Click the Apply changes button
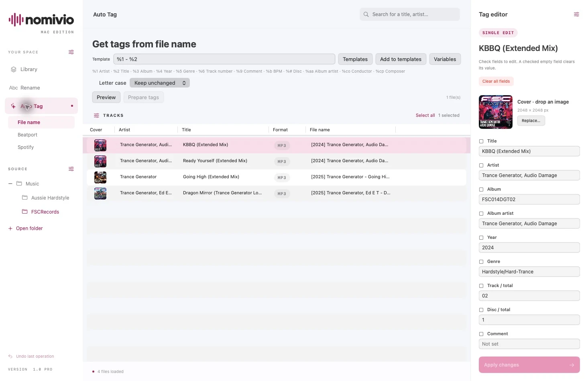Viewport: 588px width, 381px height. click(529, 365)
